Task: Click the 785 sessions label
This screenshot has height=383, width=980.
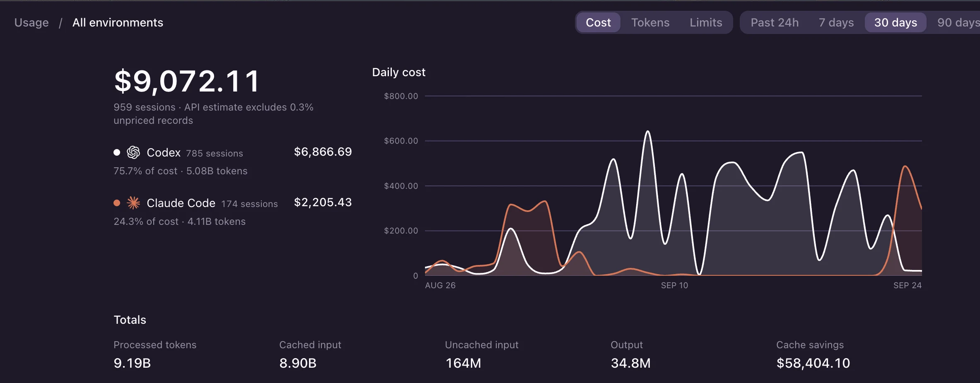Action: 215,154
